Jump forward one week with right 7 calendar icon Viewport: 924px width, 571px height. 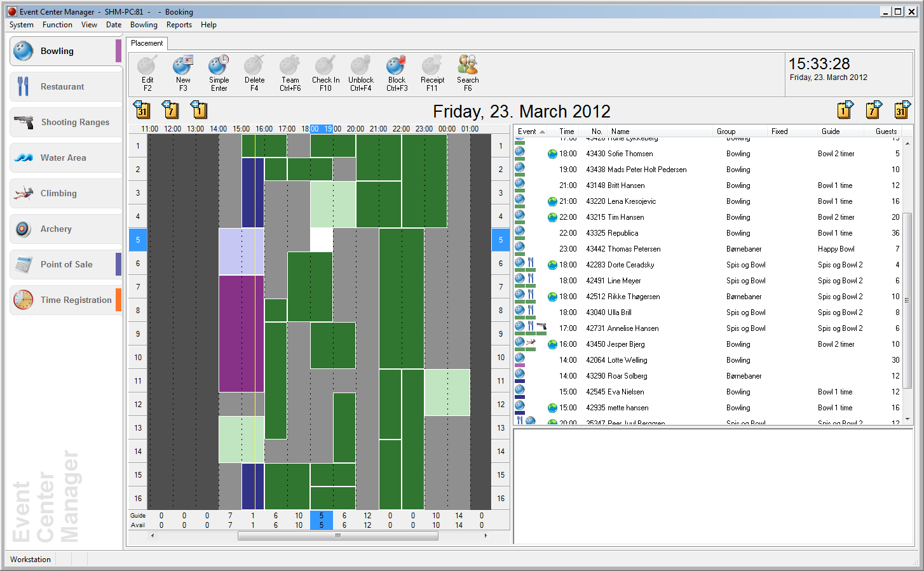[x=874, y=110]
